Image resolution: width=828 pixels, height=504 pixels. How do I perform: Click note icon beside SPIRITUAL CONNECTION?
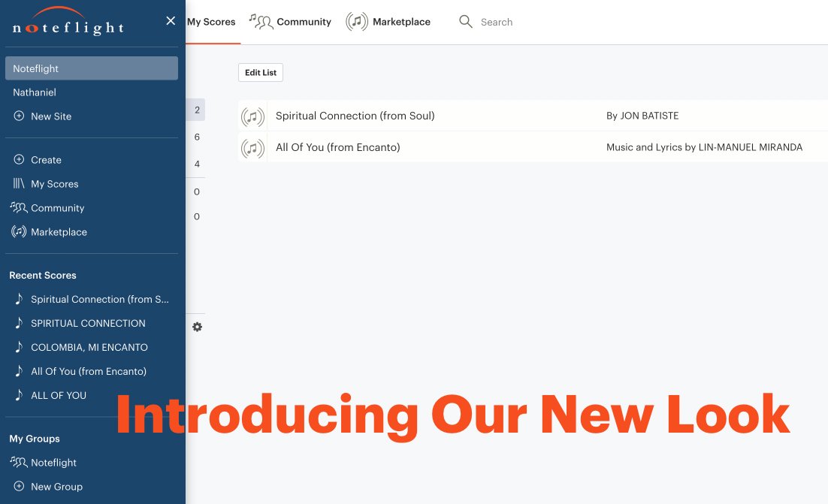19,322
